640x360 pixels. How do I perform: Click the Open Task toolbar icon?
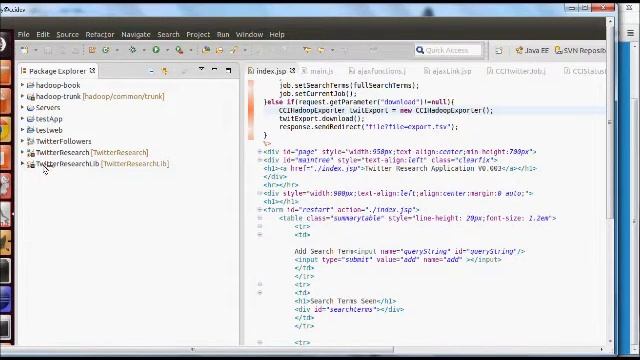pyautogui.click(x=220, y=50)
